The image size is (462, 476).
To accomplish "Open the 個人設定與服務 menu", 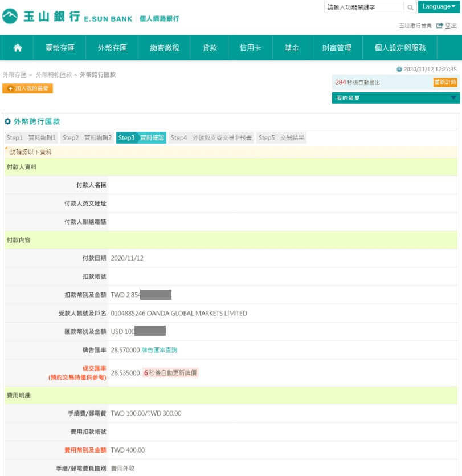I will [x=400, y=48].
